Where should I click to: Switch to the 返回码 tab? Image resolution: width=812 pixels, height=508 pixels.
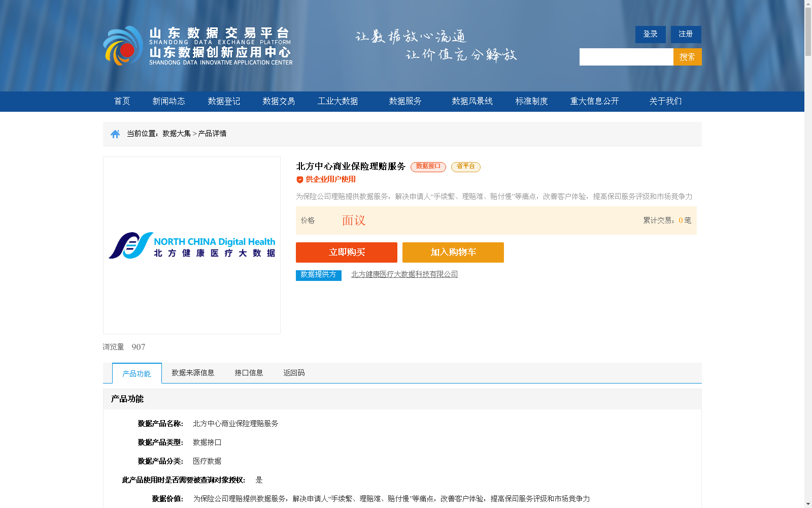tap(294, 373)
